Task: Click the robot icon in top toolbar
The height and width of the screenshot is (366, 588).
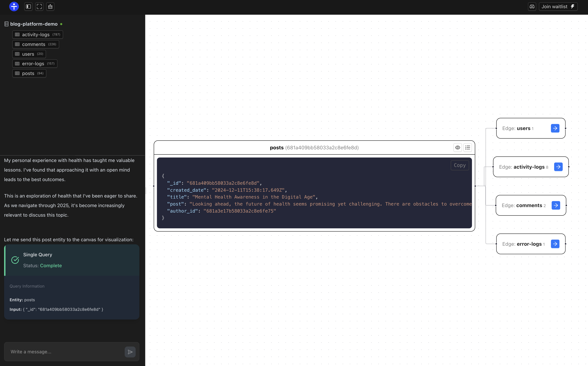Action: click(x=50, y=6)
